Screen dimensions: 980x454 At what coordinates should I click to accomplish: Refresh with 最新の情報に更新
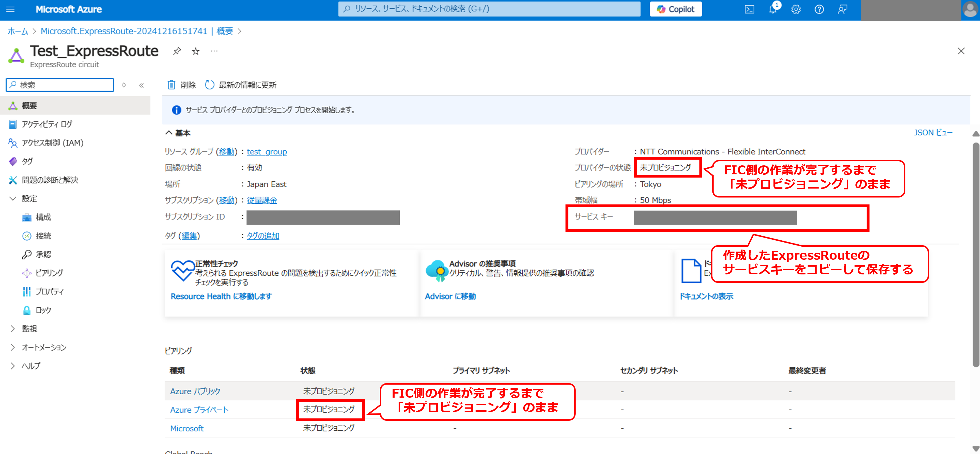(x=240, y=85)
